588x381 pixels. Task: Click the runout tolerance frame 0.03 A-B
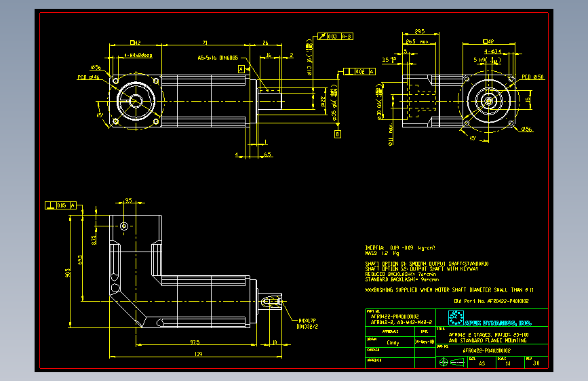click(x=335, y=37)
